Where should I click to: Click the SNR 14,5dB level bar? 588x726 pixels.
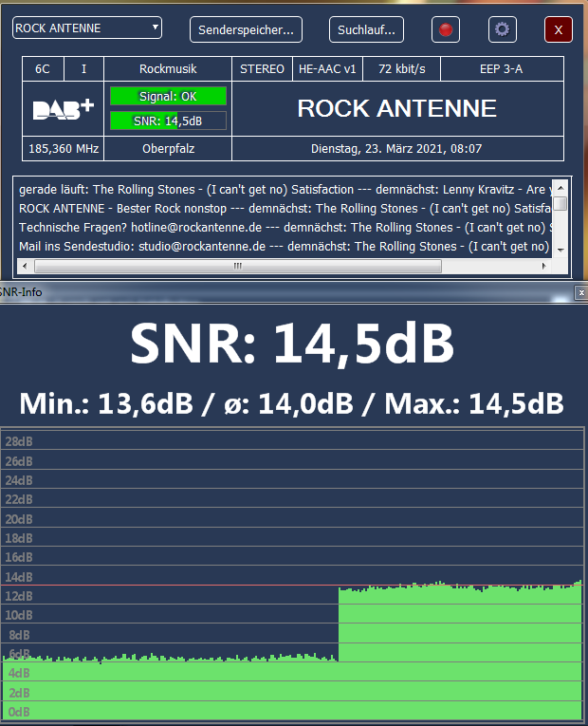(x=168, y=121)
